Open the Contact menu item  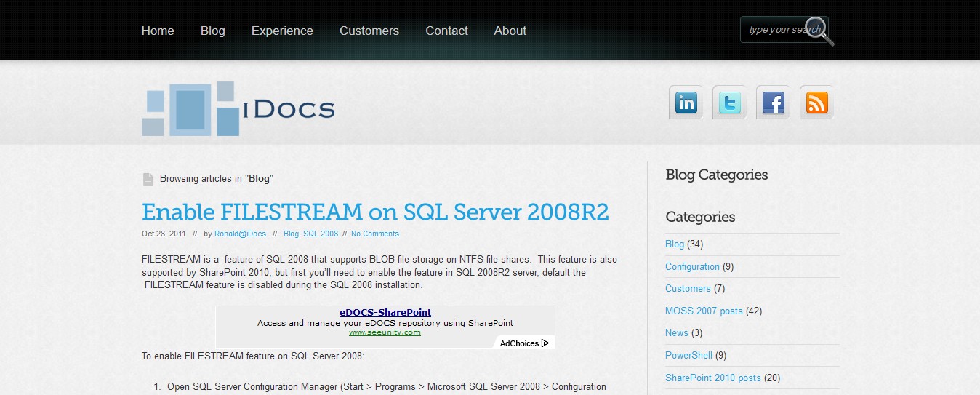point(446,31)
